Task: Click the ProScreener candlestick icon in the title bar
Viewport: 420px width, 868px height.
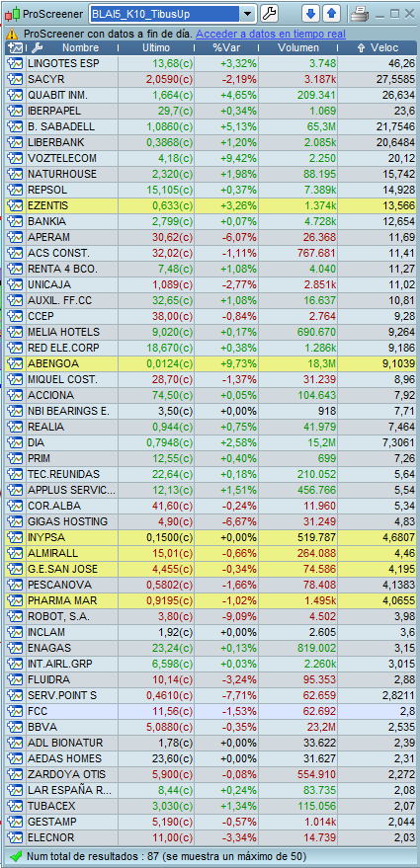Action: pyautogui.click(x=12, y=14)
